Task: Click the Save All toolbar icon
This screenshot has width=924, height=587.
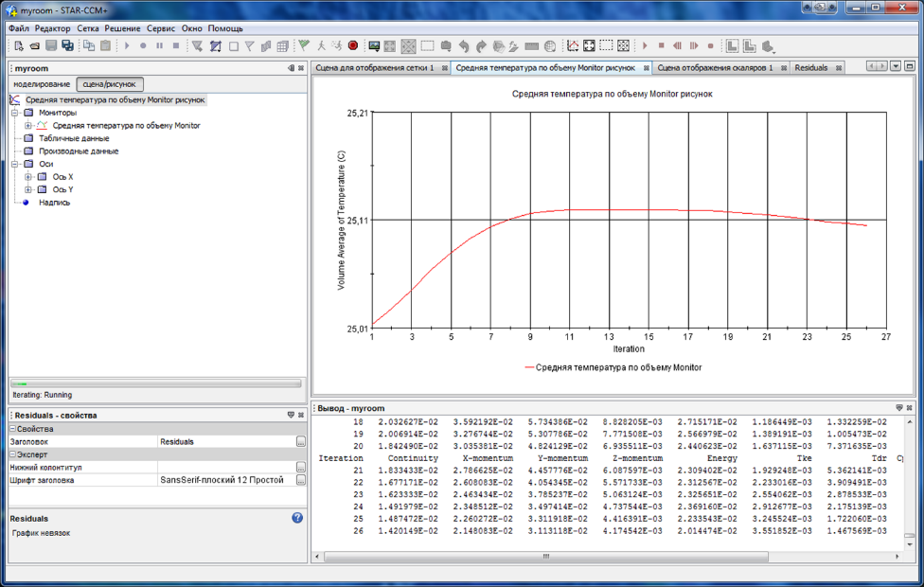Action: pyautogui.click(x=67, y=45)
